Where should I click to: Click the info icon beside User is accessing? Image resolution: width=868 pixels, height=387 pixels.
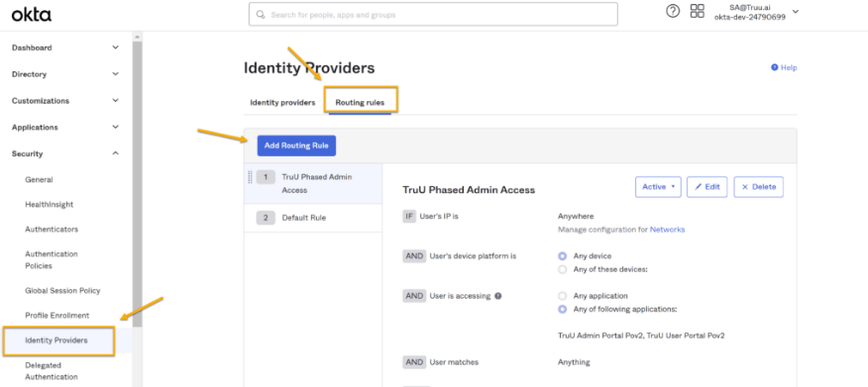[498, 296]
